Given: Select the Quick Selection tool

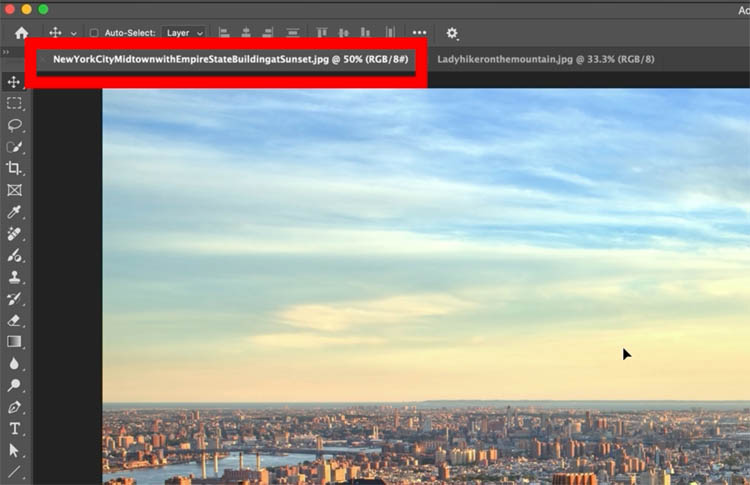Looking at the screenshot, I should [x=14, y=147].
